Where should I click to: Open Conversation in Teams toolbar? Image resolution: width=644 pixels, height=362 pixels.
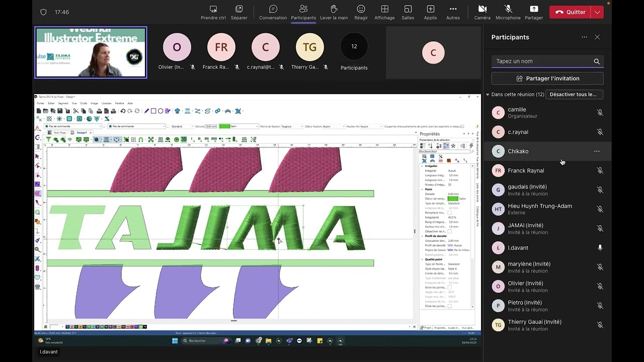pyautogui.click(x=273, y=12)
